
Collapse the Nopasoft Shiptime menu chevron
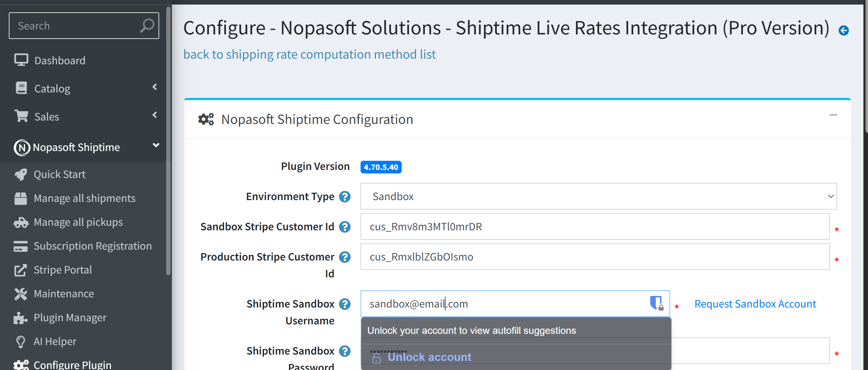(156, 145)
